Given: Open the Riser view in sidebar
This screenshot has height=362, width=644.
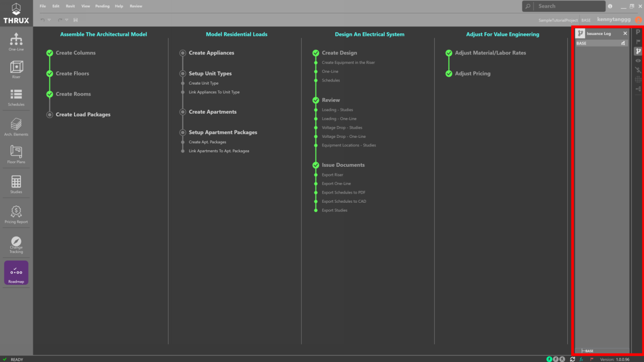Looking at the screenshot, I should 16,70.
